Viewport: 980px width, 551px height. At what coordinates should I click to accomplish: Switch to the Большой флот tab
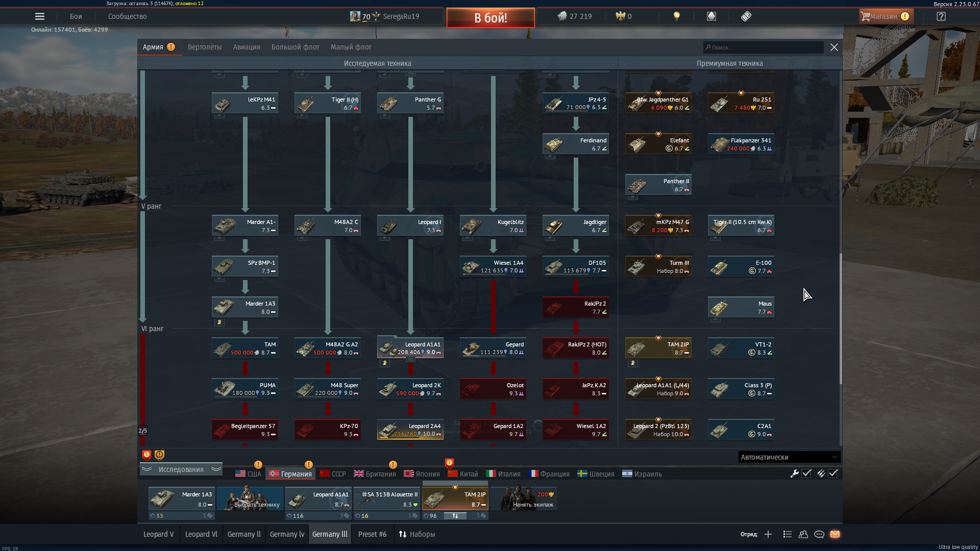(296, 47)
